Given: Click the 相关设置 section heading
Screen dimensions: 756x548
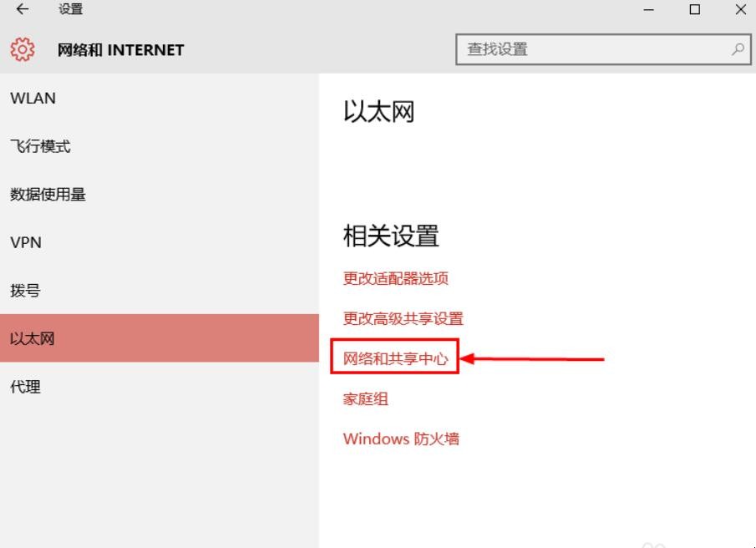Looking at the screenshot, I should (x=389, y=236).
